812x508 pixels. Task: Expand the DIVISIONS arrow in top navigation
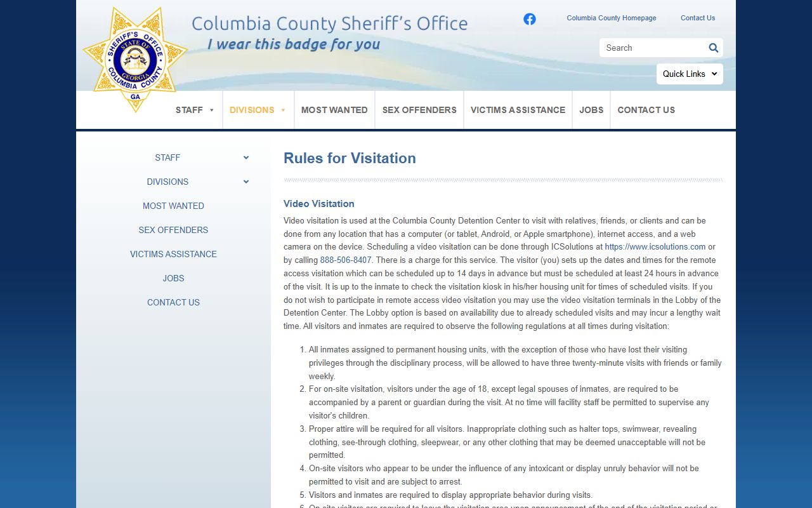[283, 110]
